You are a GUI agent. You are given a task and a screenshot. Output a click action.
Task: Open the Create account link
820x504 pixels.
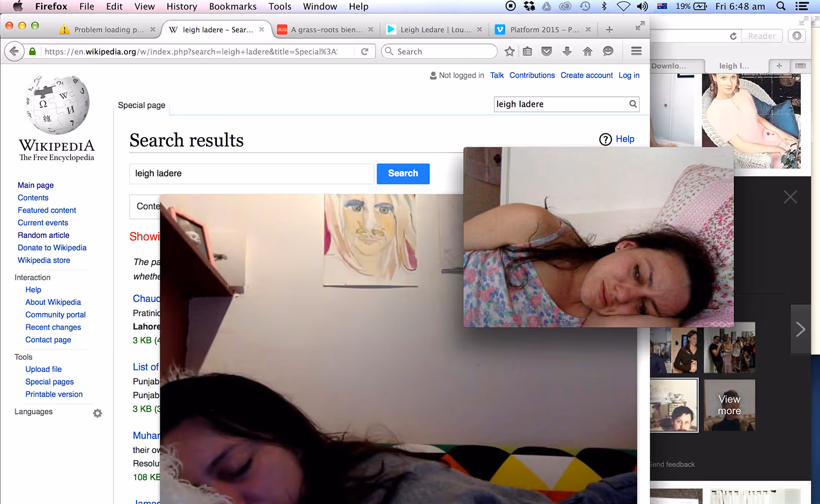pos(587,75)
